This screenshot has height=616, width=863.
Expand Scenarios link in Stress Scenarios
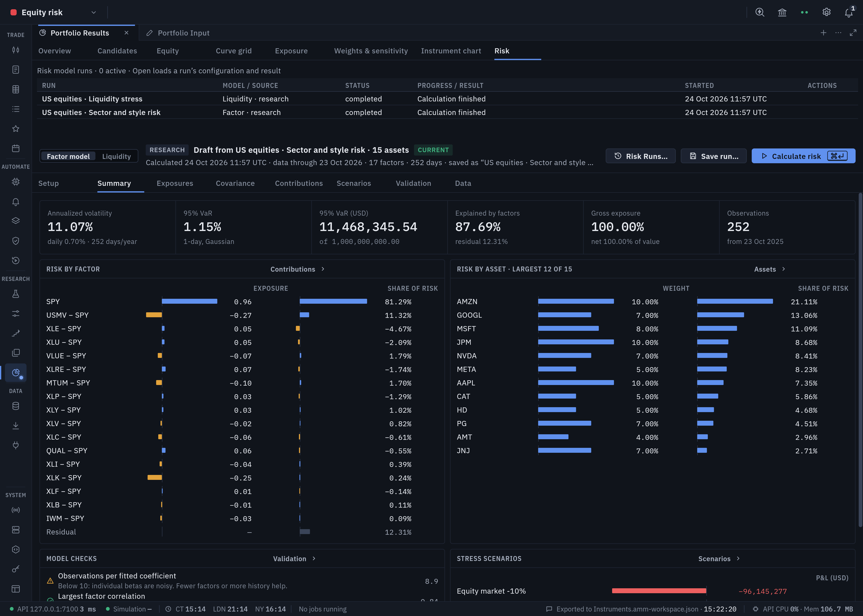pos(719,559)
